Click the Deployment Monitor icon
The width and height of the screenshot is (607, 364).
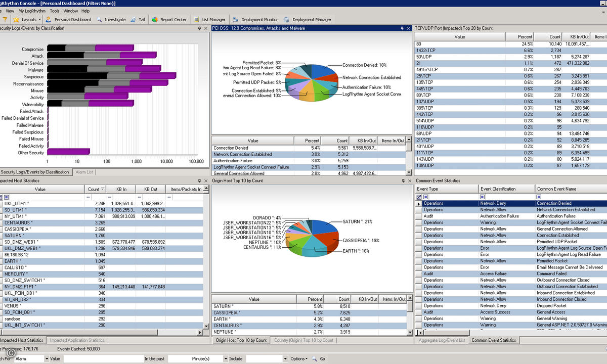(235, 20)
